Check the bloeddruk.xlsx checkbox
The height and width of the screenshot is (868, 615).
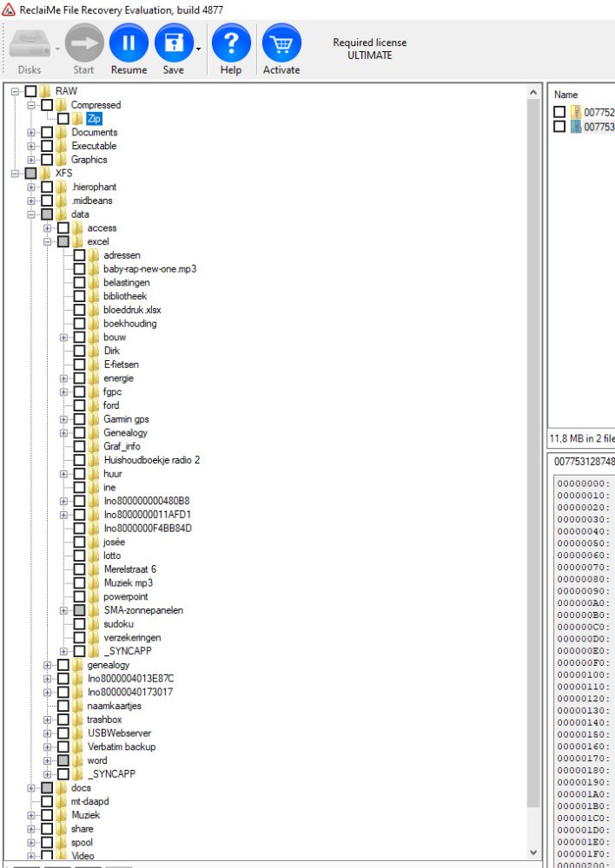click(x=80, y=310)
